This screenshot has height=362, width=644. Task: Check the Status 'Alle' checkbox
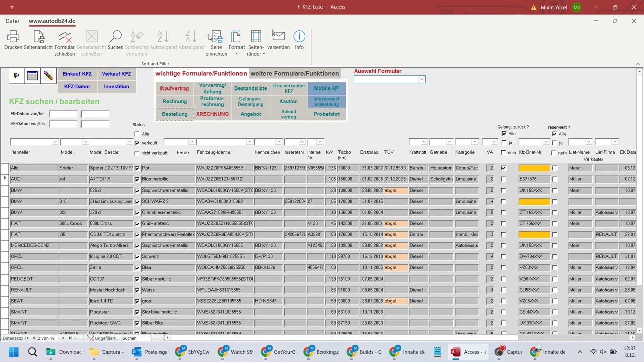137,134
